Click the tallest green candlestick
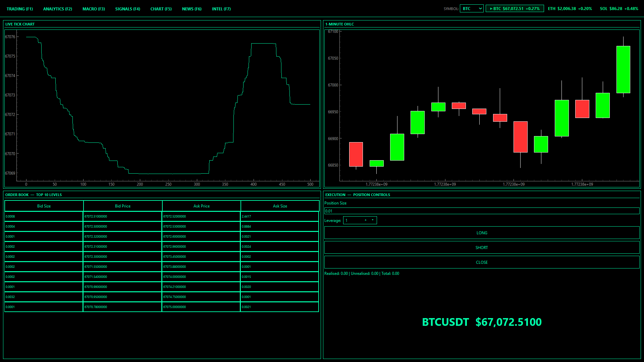Viewport: 644px width, 362px height. click(x=623, y=70)
